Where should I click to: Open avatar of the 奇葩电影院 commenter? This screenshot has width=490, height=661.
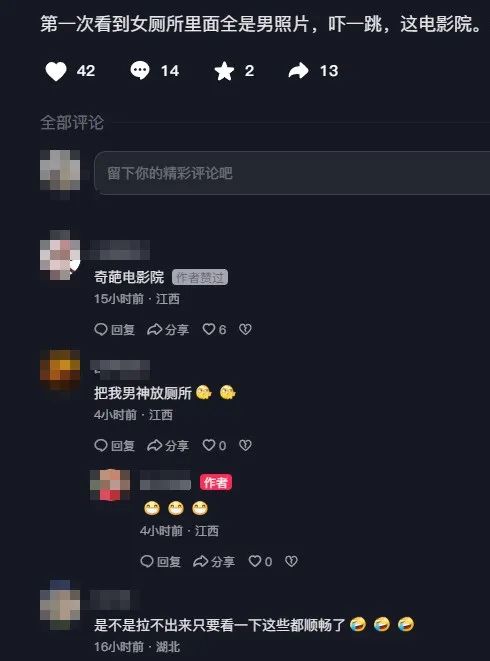tap(60, 255)
